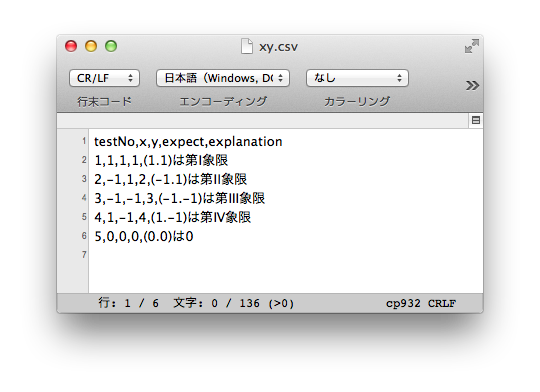The height and width of the screenshot is (392, 540).
Task: Open the 日本語 (Windows) encoding dropdown
Action: pyautogui.click(x=223, y=78)
